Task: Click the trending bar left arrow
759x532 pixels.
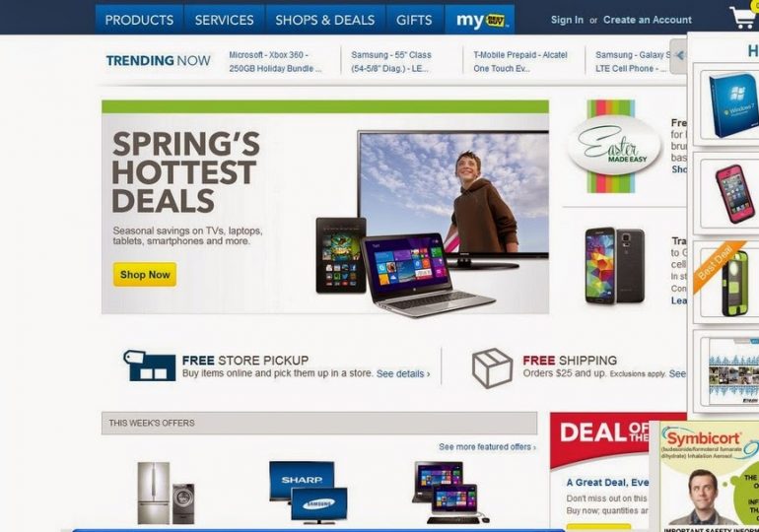Action: pos(678,55)
